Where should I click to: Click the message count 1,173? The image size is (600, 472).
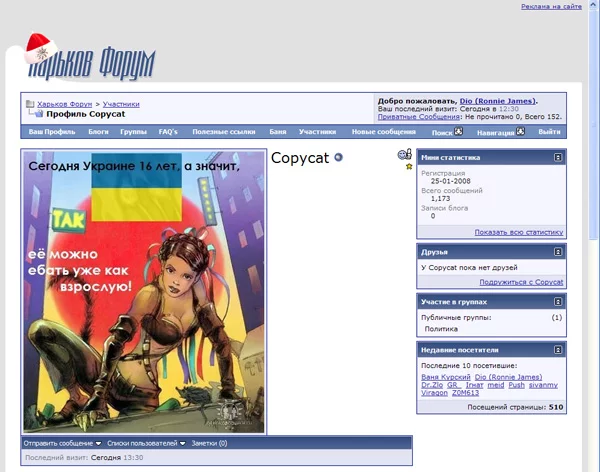pyautogui.click(x=440, y=198)
